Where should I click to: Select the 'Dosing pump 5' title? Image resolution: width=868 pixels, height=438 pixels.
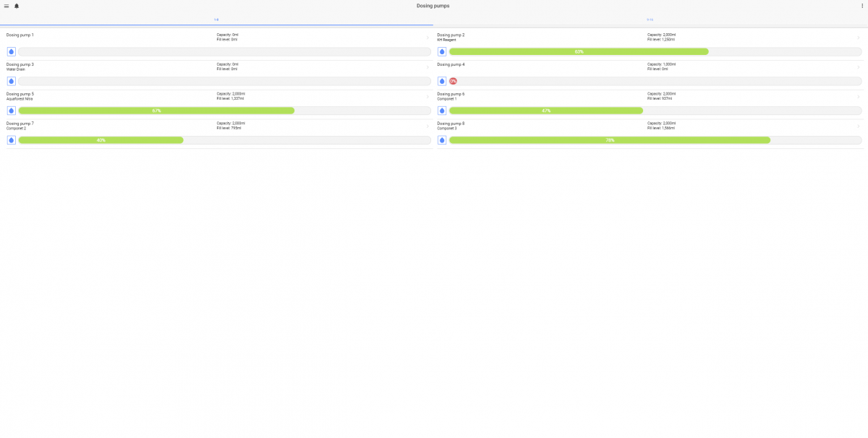[20, 94]
